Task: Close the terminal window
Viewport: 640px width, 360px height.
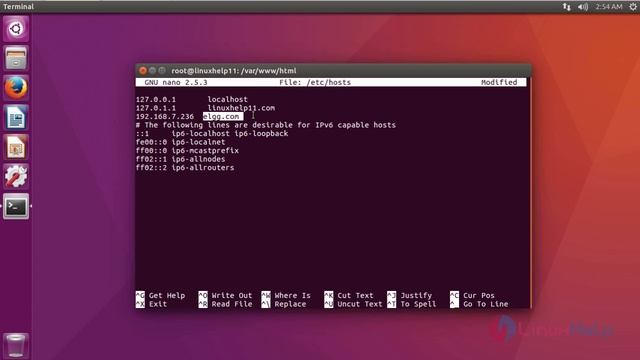Action: [x=143, y=71]
